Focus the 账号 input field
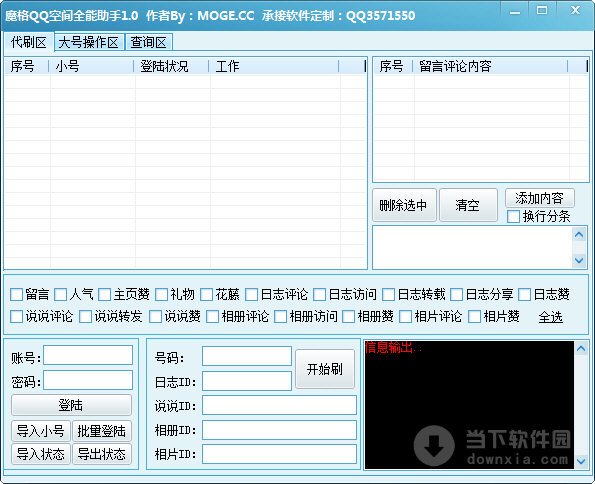 point(88,355)
